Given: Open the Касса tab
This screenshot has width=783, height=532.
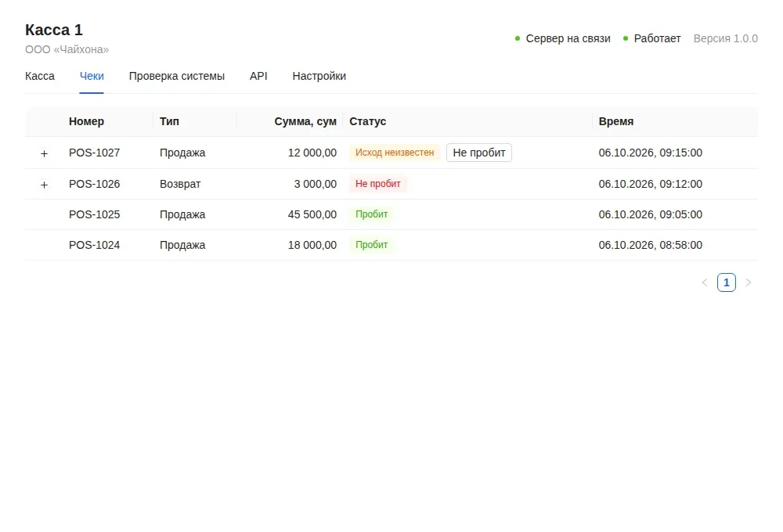Looking at the screenshot, I should tap(40, 76).
